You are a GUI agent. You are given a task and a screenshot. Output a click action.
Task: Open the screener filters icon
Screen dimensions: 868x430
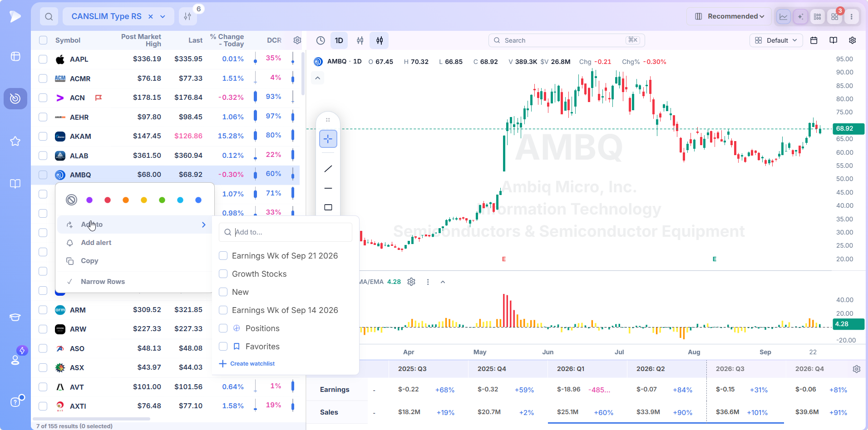point(187,17)
